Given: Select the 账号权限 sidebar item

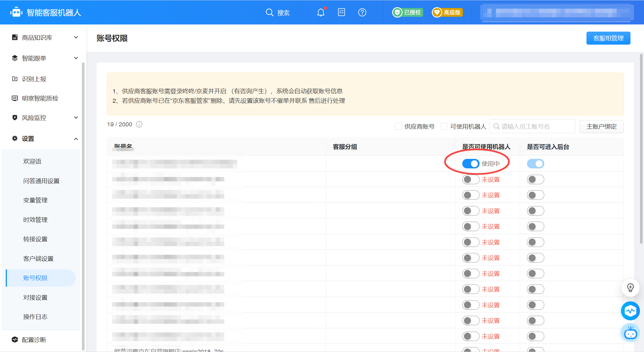Looking at the screenshot, I should pos(41,278).
